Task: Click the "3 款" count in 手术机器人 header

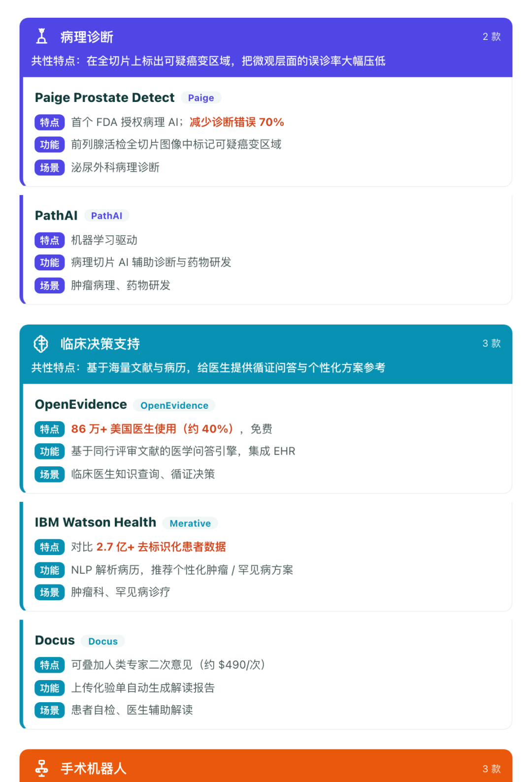Action: (492, 769)
